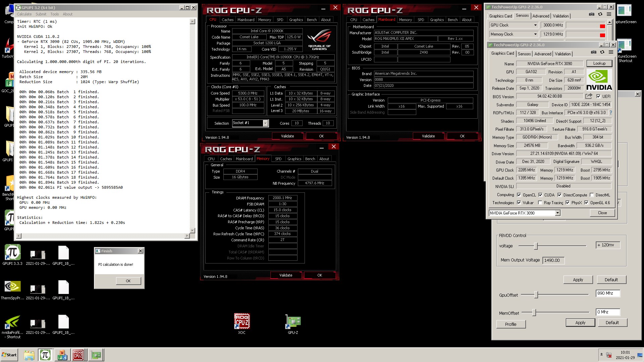This screenshot has height=362, width=644.
Task: Switch to Advanced tab in front GPU-Z
Action: point(543,54)
